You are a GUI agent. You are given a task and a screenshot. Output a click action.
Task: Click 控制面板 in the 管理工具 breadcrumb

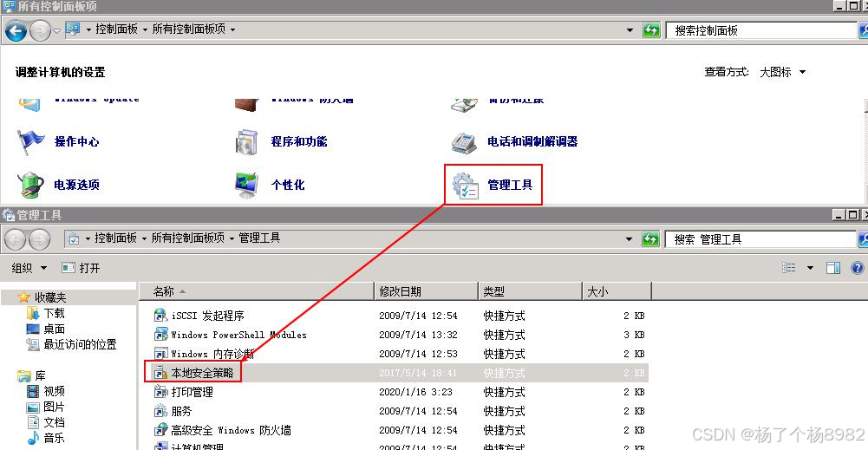[x=115, y=238]
